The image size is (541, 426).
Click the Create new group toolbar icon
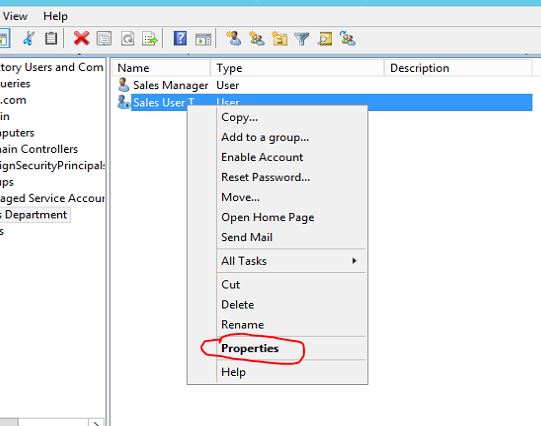pyautogui.click(x=257, y=39)
